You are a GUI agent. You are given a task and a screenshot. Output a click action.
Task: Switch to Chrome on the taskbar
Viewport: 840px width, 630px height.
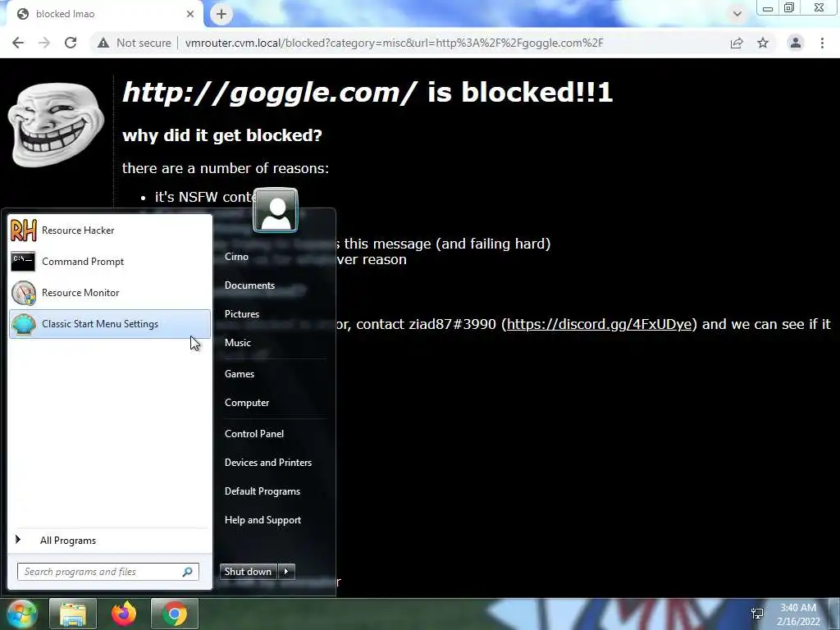(x=175, y=614)
